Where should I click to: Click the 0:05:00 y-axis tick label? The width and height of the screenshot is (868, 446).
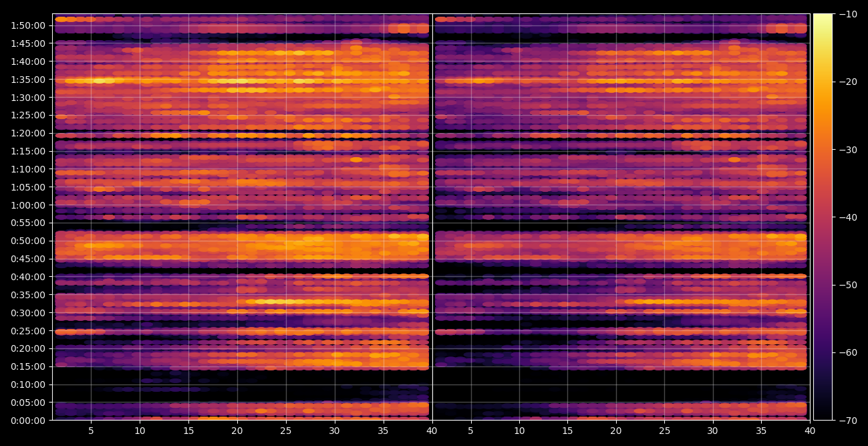pos(28,403)
